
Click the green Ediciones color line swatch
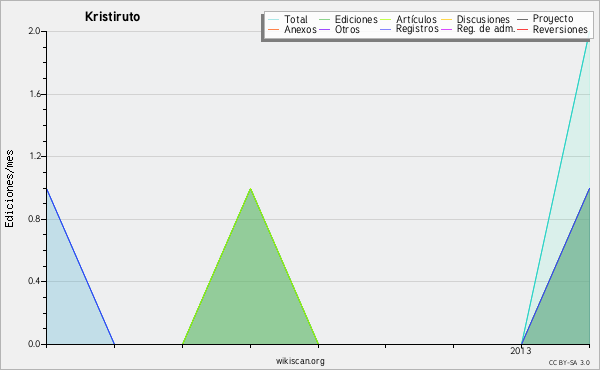point(324,20)
